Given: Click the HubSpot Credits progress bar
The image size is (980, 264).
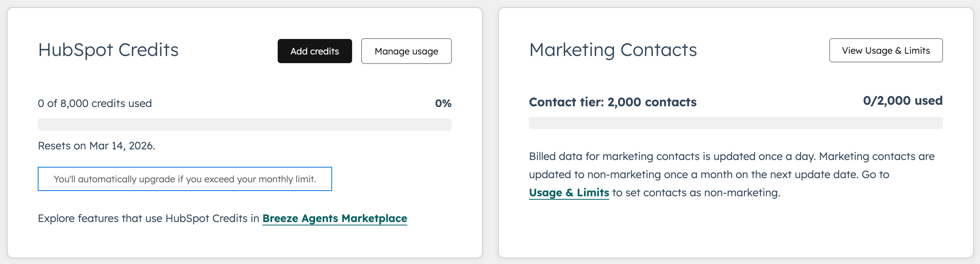Looking at the screenshot, I should (244, 123).
